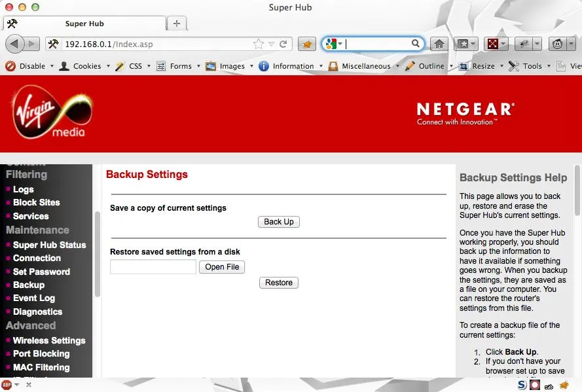The image size is (582, 392).
Task: Expand the ABP icon dropdown arrow
Action: [17, 385]
